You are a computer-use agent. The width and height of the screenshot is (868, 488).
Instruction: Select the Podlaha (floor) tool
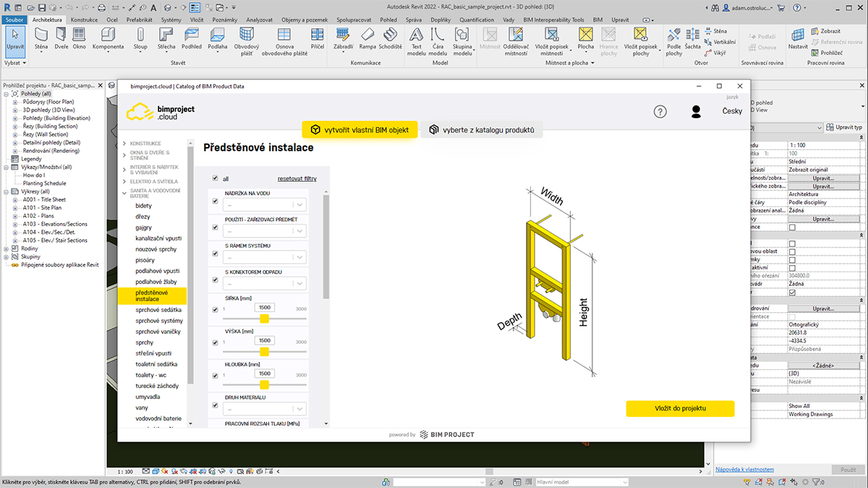(x=218, y=39)
